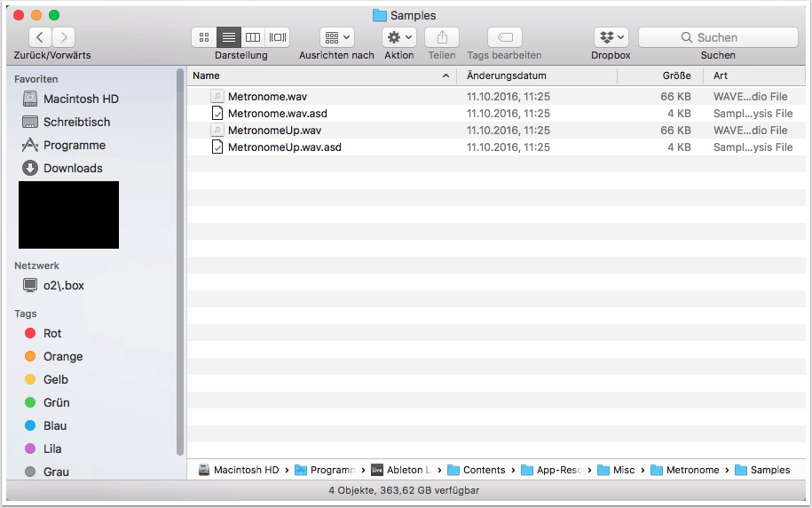The image size is (812, 508).
Task: Open the Teilen share button
Action: click(441, 37)
